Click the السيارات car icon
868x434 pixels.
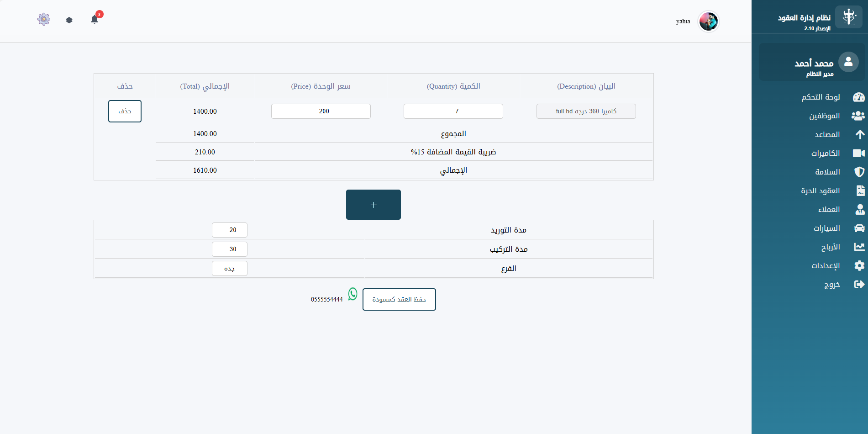pos(859,228)
